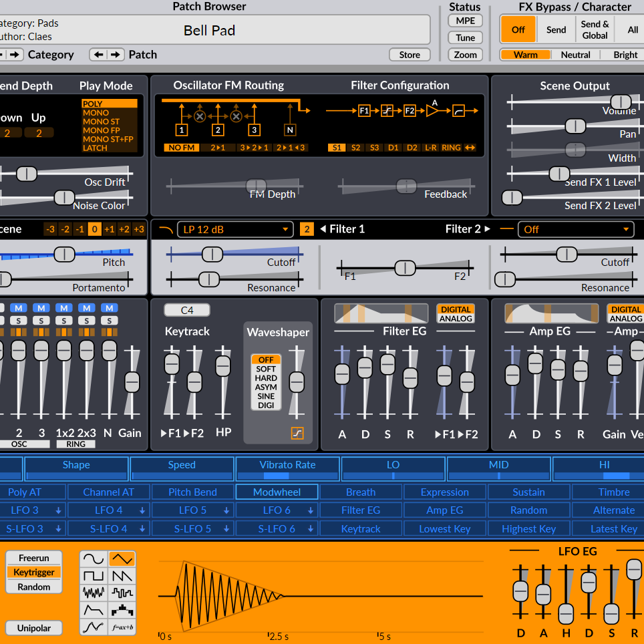
Task: Select the square LFO waveform icon
Action: [x=94, y=575]
